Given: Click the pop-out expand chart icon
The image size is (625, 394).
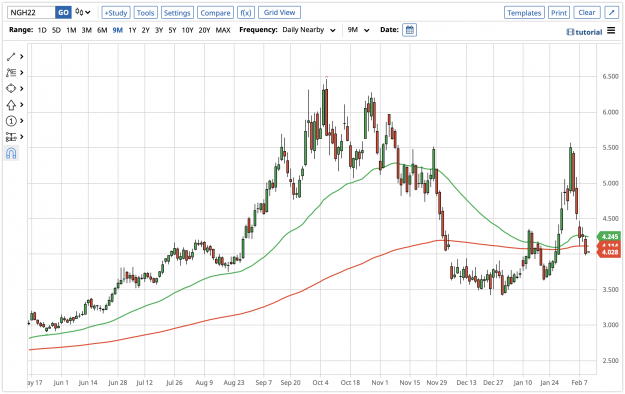Looking at the screenshot, I should (x=611, y=13).
